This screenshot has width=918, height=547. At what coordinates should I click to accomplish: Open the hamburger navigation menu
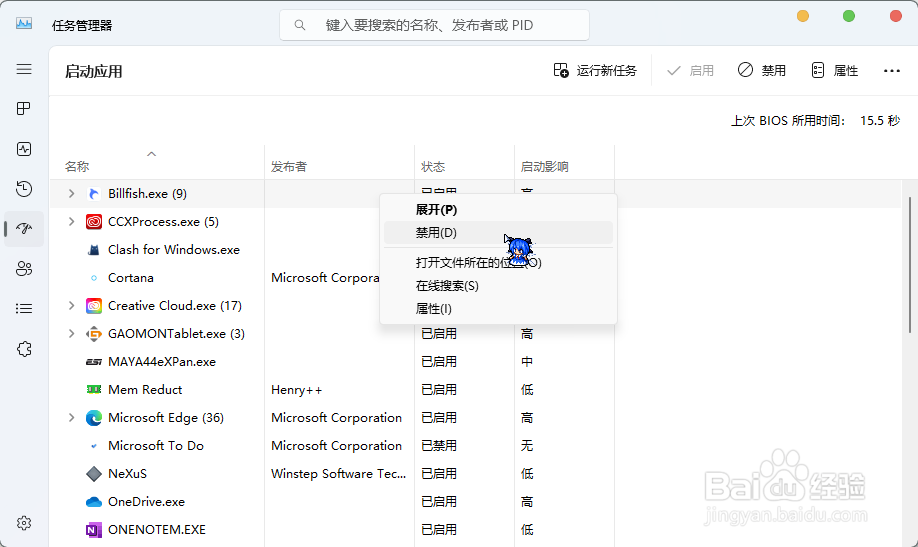(x=24, y=69)
